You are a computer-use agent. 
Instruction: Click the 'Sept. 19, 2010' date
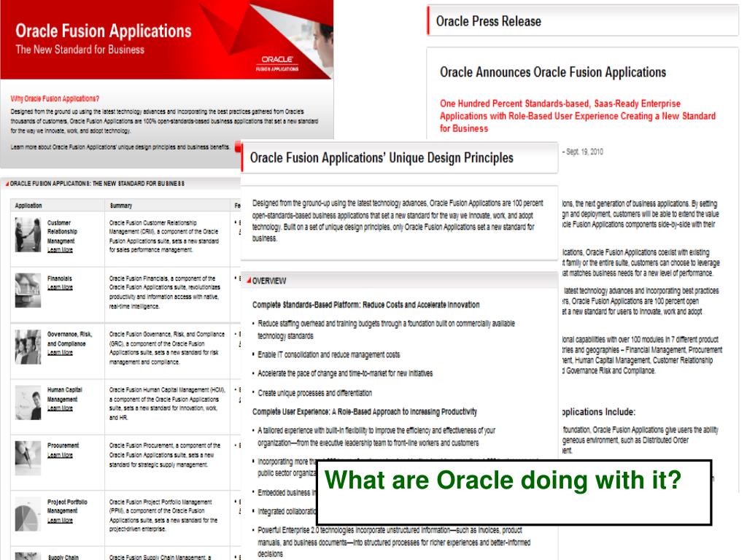584,152
